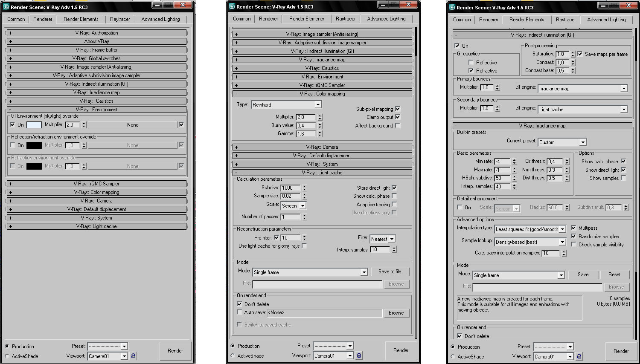Enable Adaptive tracing checkbox
This screenshot has width=640, height=364.
click(394, 205)
